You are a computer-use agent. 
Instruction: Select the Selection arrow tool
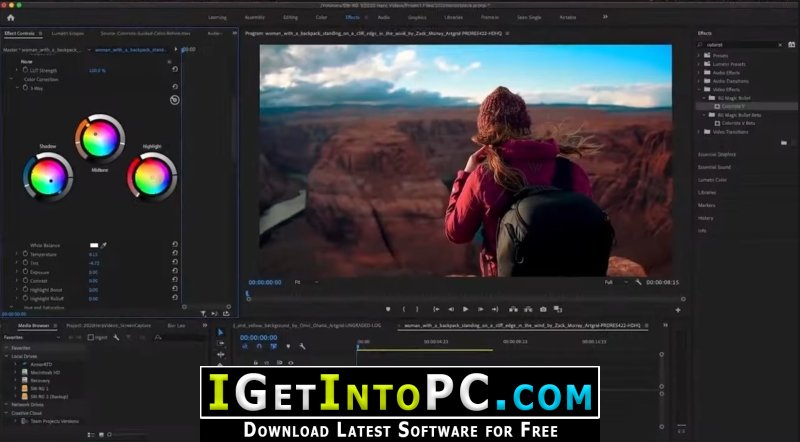(220, 332)
